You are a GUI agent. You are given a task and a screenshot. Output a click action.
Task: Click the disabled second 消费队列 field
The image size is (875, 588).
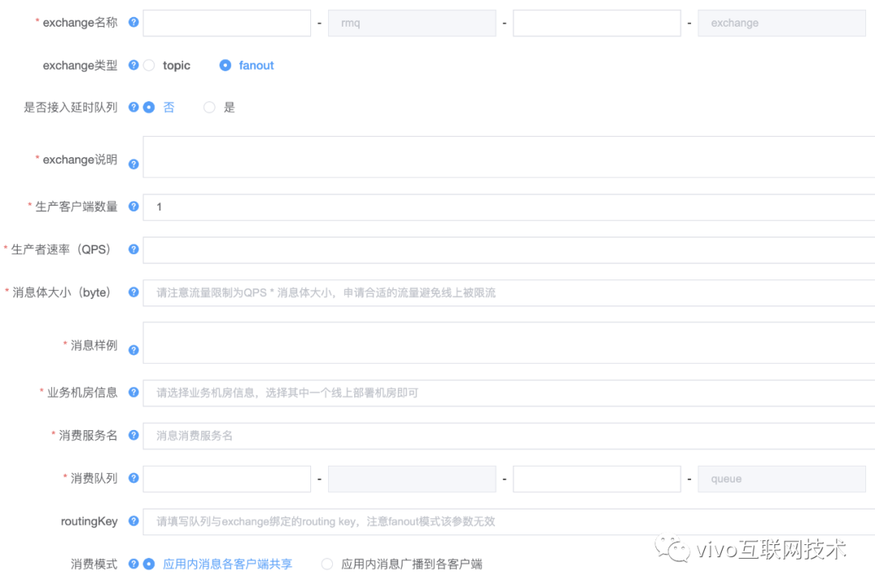pos(412,479)
